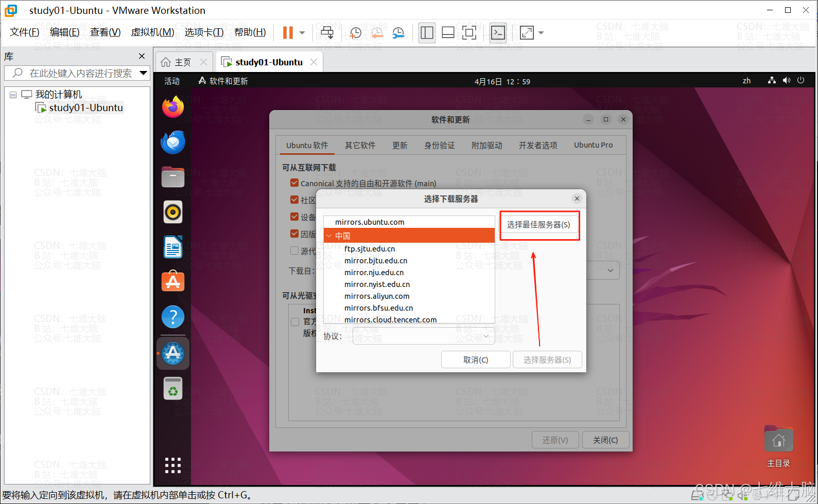The width and height of the screenshot is (818, 504).
Task: Open Ubuntu Software store dock icon
Action: click(173, 281)
